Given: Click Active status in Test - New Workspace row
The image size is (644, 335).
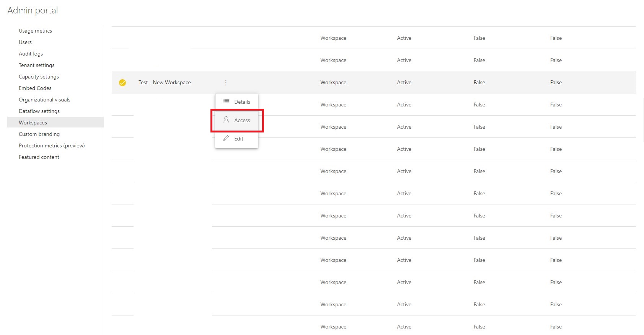Looking at the screenshot, I should [x=404, y=82].
